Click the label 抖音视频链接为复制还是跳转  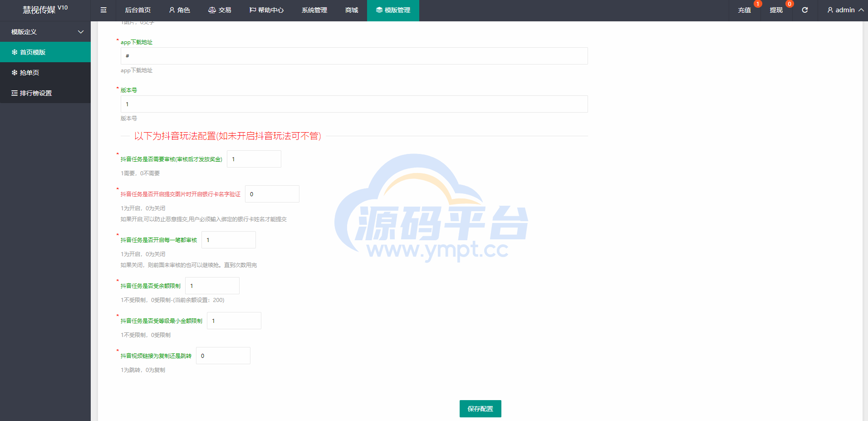[x=156, y=356]
